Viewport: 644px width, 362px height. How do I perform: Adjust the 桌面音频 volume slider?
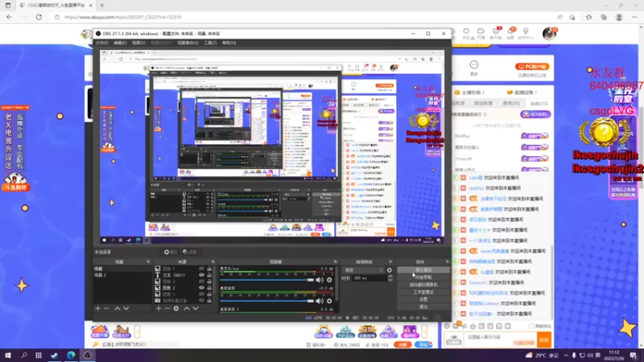pyautogui.click(x=267, y=301)
